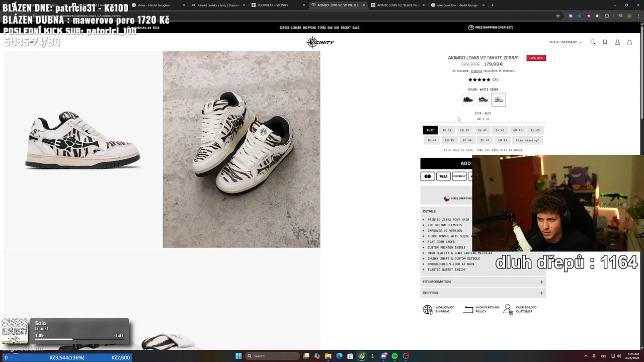Image resolution: width=644 pixels, height=362 pixels.
Task: Select size EU 38
Action: [447, 130]
